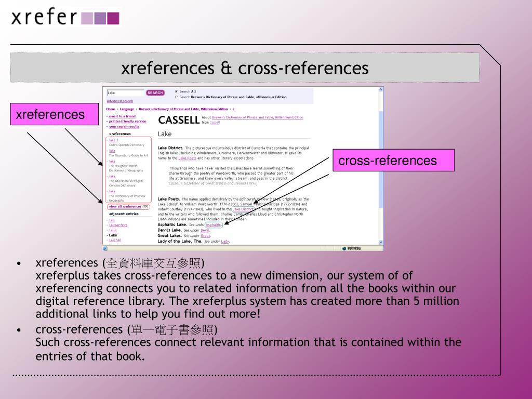Open Brewer's Dictionary breadcrumb link
The image size is (532, 399).
click(x=183, y=109)
